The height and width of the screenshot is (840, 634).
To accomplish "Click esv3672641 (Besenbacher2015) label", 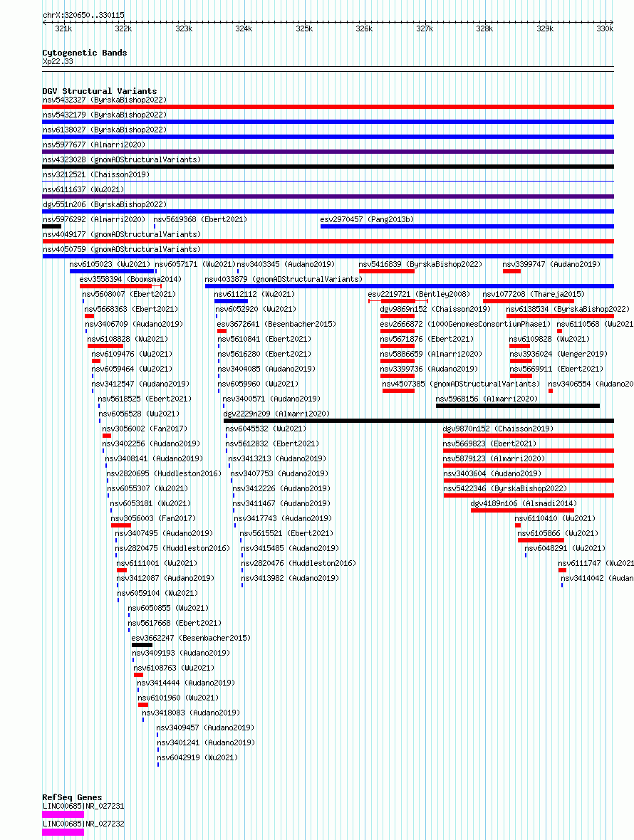I will (x=276, y=325).
